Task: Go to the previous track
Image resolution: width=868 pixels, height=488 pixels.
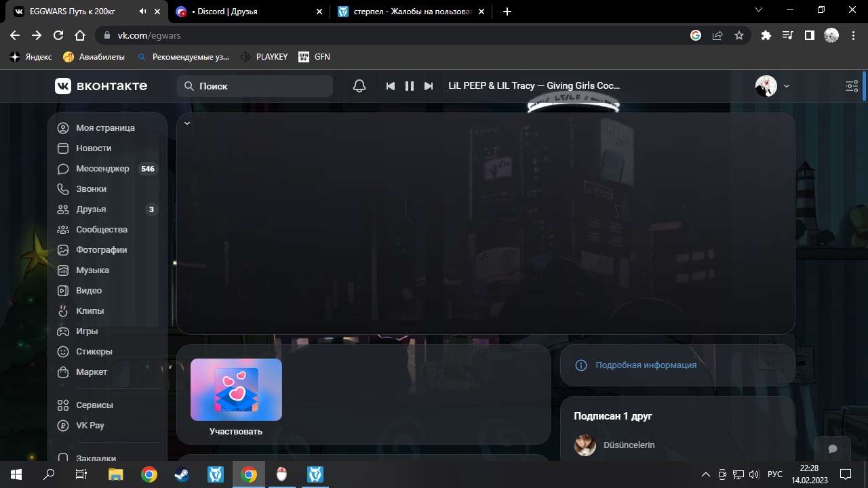Action: (390, 86)
